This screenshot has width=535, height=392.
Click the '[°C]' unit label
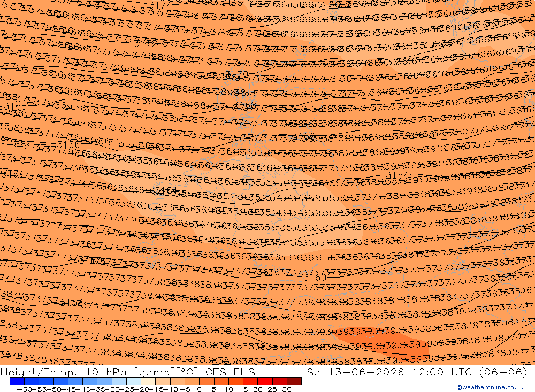(187, 372)
